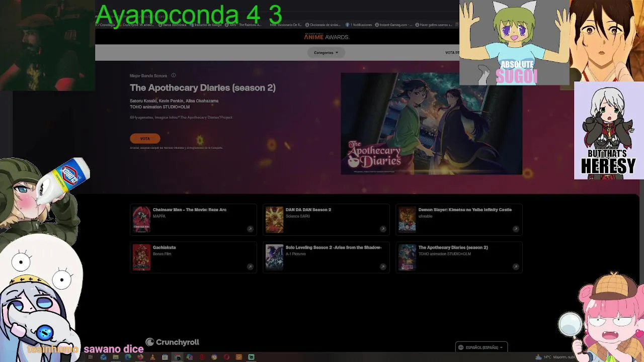The width and height of the screenshot is (644, 362).
Task: Click Gachiakuta poster thumbnail
Action: click(x=141, y=257)
